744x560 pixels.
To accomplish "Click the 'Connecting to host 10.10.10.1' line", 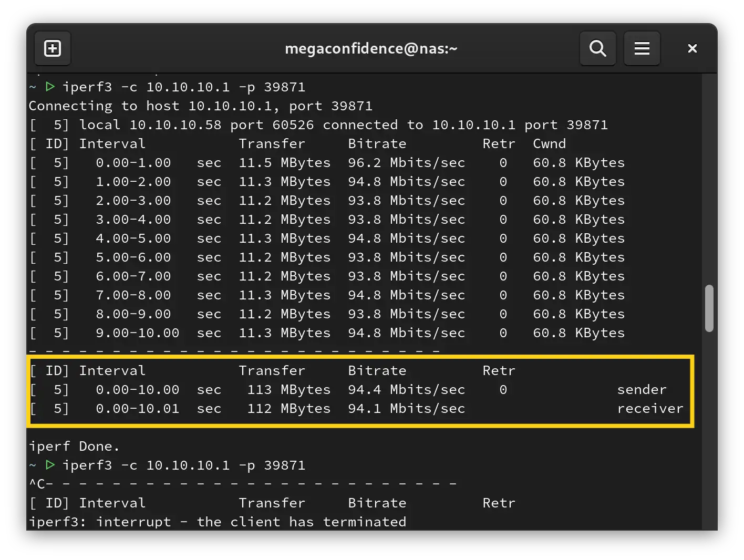I will tap(201, 106).
